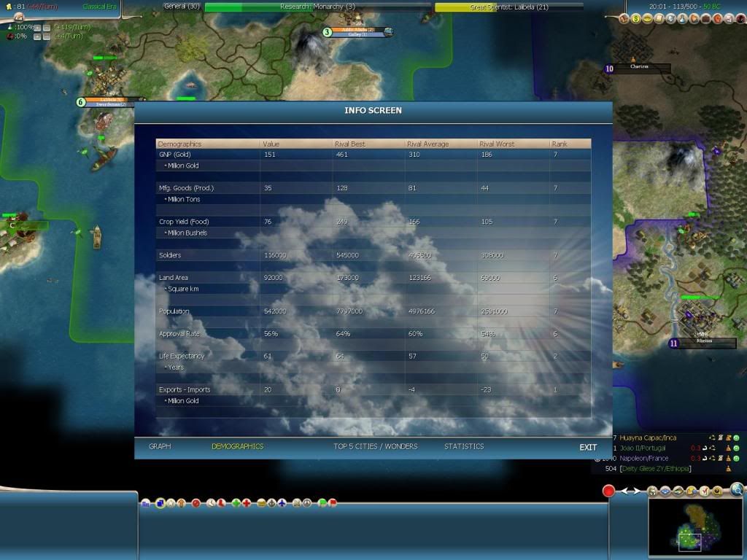The width and height of the screenshot is (747, 560).
Task: Open the STATISTICS tab
Action: (464, 446)
